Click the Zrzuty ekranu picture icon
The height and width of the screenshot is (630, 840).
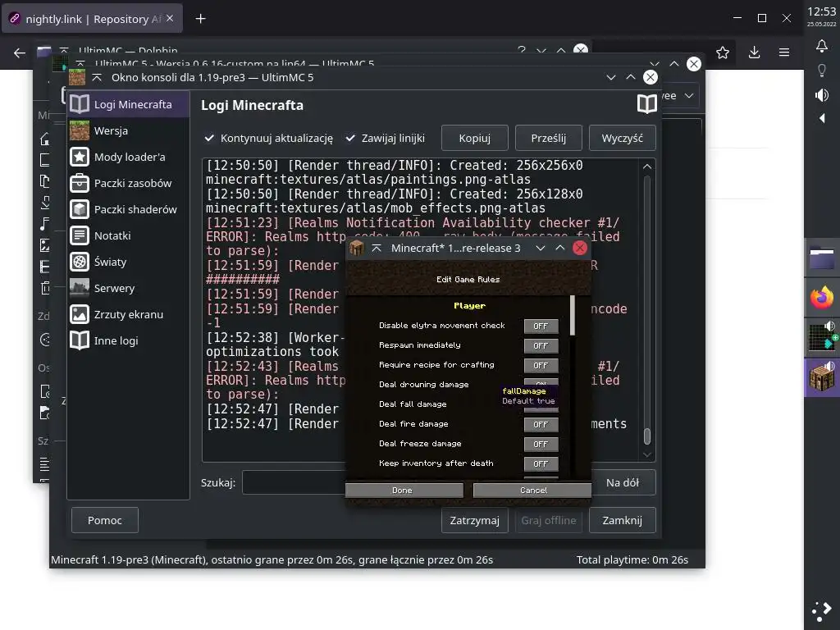pos(80,314)
